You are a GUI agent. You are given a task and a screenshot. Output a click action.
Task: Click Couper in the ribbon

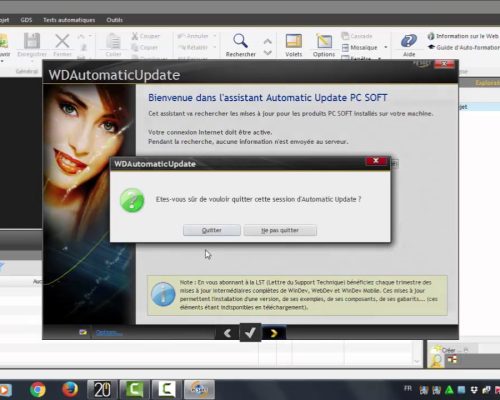[146, 36]
